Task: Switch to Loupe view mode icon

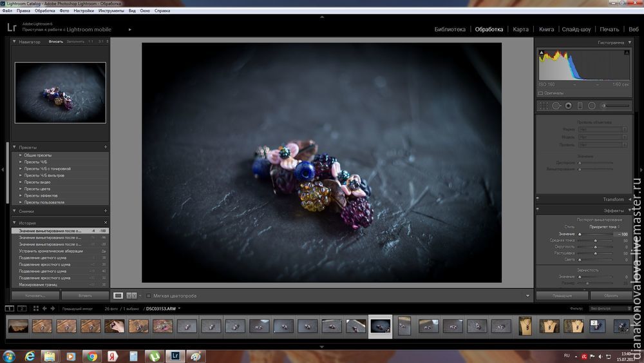Action: tap(118, 295)
